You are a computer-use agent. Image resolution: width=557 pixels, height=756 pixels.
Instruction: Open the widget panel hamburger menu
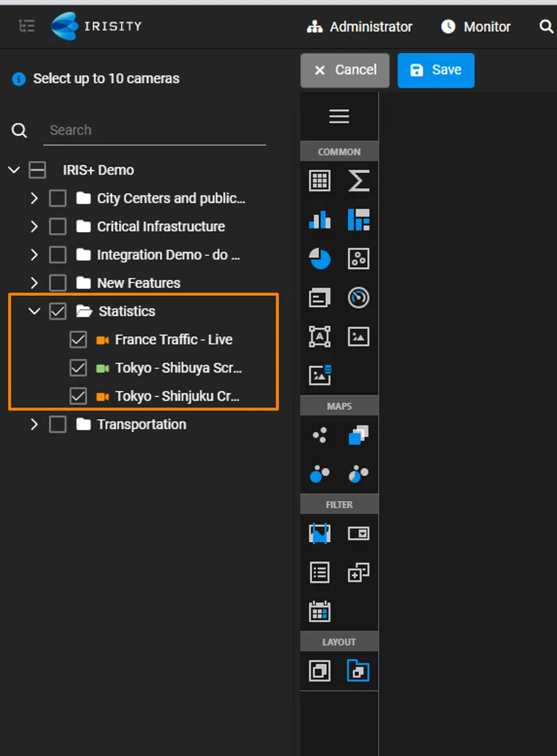point(339,116)
